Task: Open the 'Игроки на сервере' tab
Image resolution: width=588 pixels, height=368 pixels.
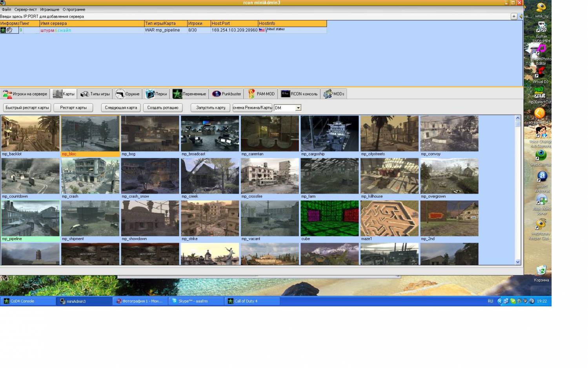Action: pos(25,94)
